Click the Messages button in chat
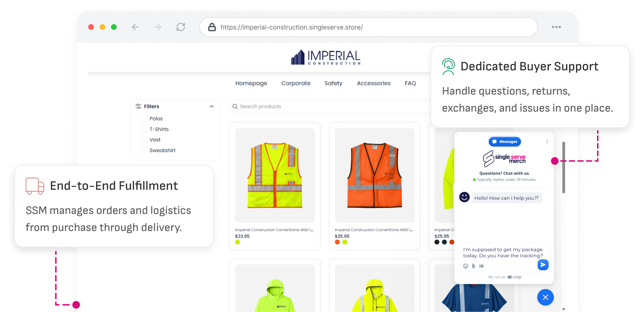 coord(505,142)
